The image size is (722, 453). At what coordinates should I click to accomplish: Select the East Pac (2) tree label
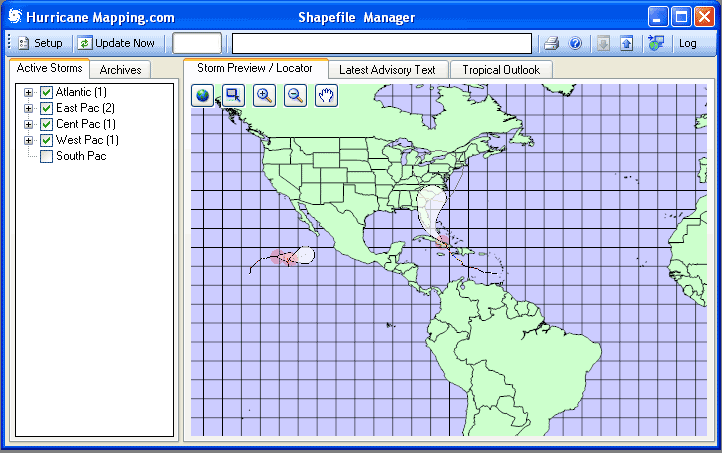[85, 108]
